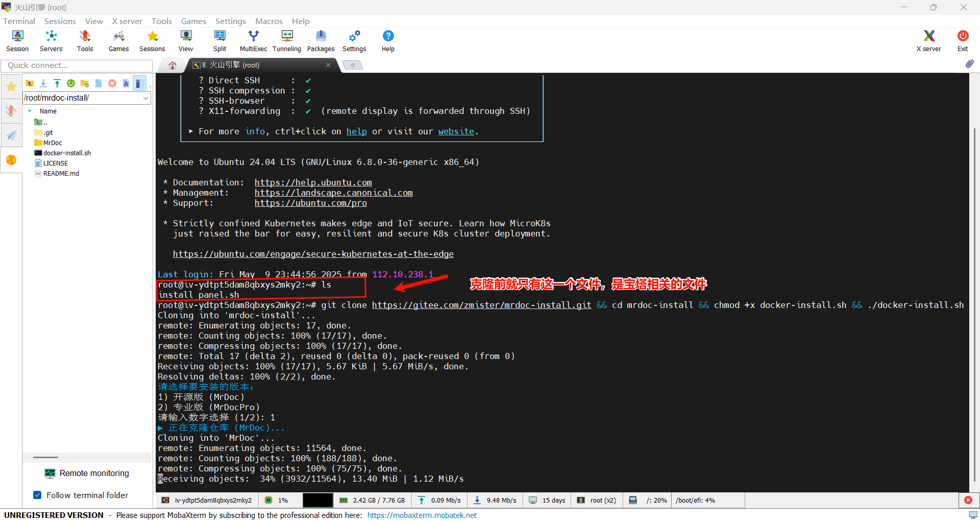Delete selected remote files

pos(112,83)
